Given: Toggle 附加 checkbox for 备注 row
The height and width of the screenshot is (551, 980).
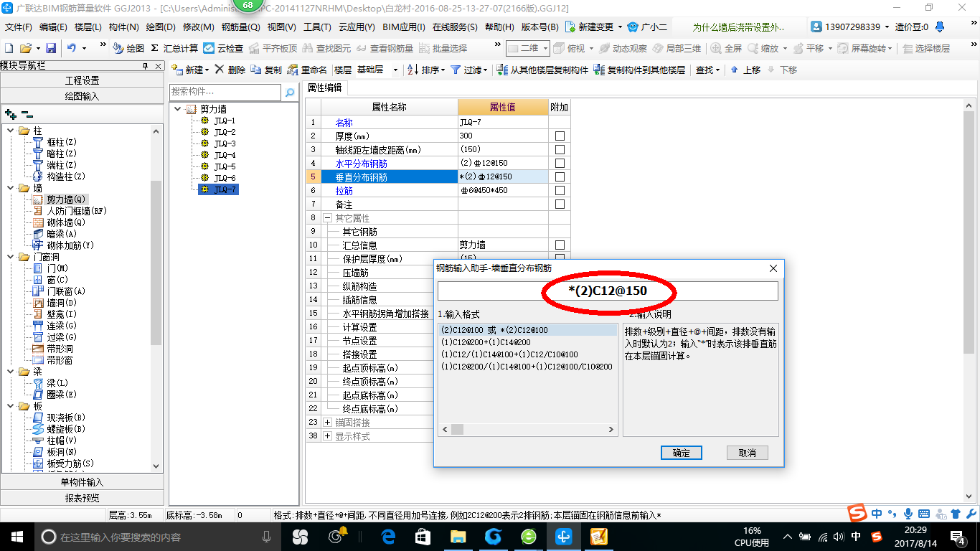Looking at the screenshot, I should point(560,204).
